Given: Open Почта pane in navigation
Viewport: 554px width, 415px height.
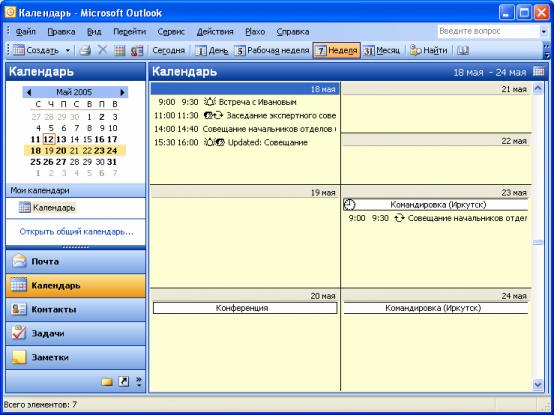Looking at the screenshot, I should 76,262.
